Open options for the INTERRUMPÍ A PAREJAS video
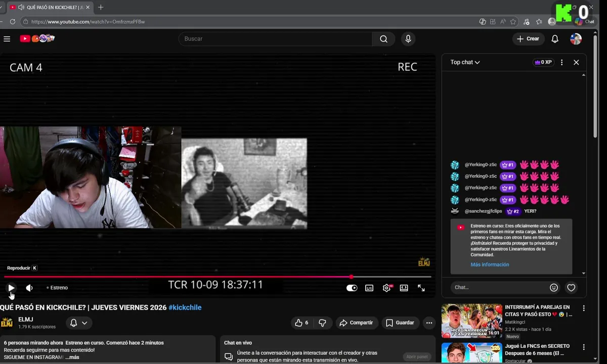607x364 pixels. pos(584,308)
